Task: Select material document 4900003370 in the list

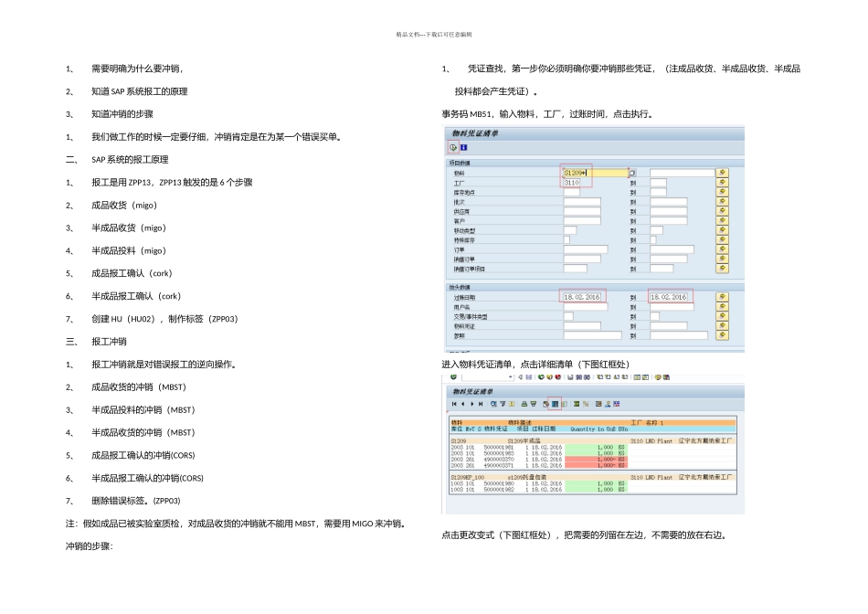Action: click(499, 460)
